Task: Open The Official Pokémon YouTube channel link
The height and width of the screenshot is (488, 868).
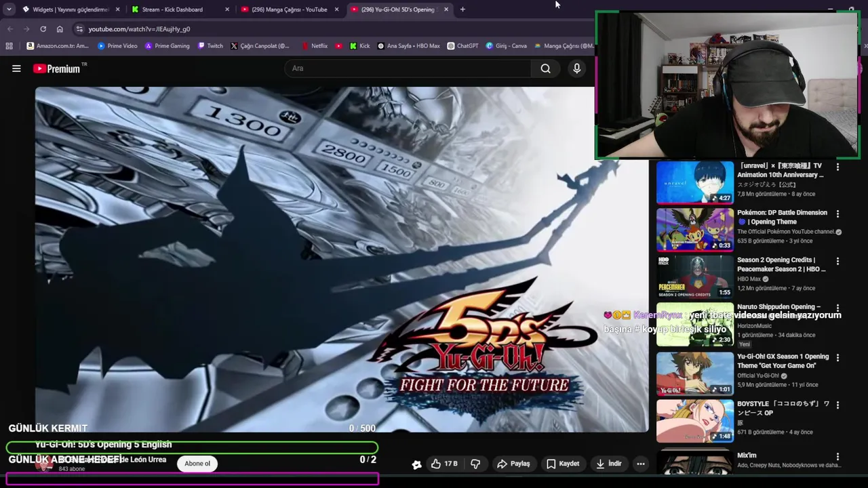Action: pos(786,232)
